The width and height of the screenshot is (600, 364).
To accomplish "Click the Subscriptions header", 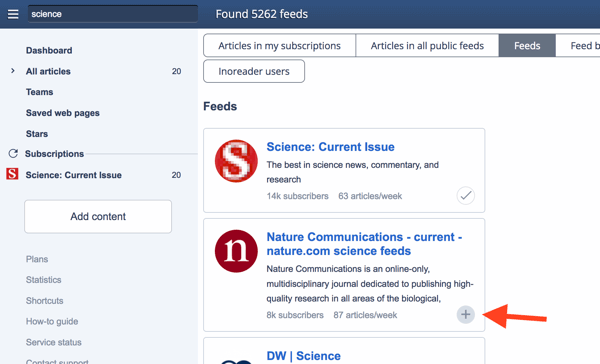I will click(x=54, y=153).
